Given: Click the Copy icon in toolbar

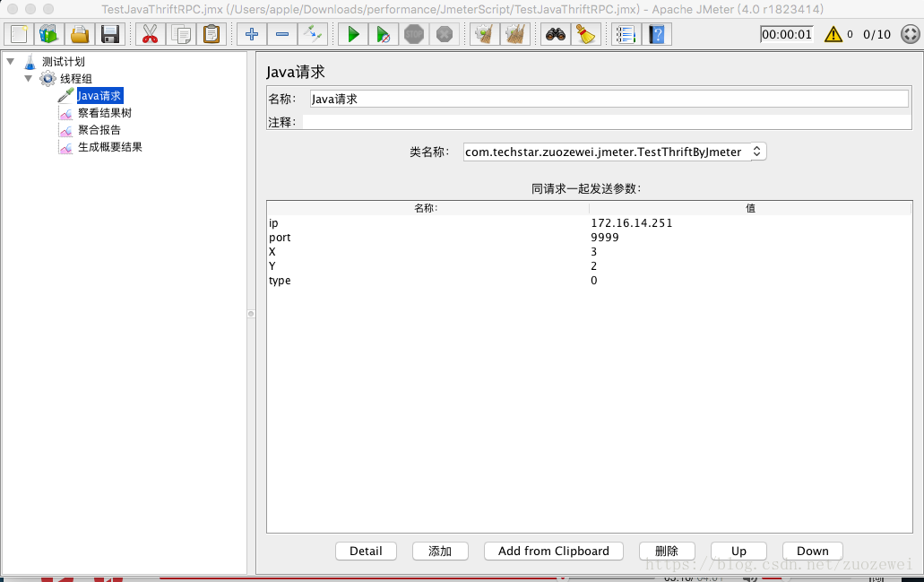Looking at the screenshot, I should pos(181,34).
